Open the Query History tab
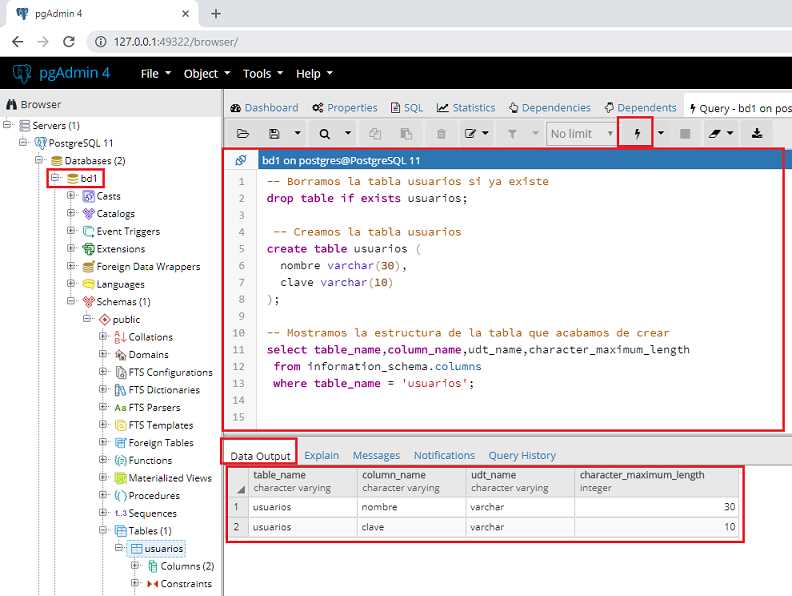The width and height of the screenshot is (792, 596). coord(522,456)
